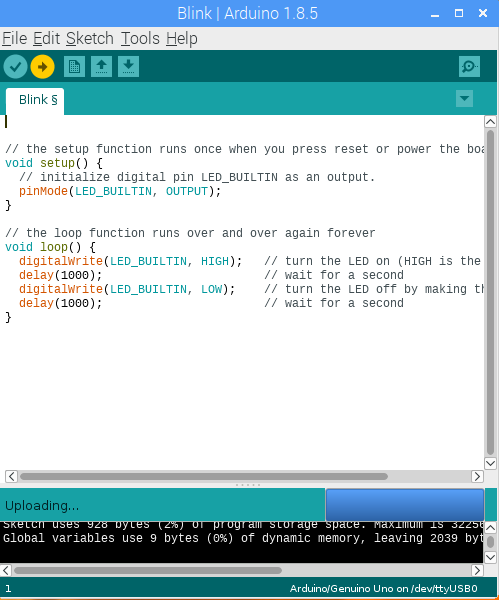The height and width of the screenshot is (600, 499).
Task: Create a new sketch with the New icon
Action: point(74,67)
